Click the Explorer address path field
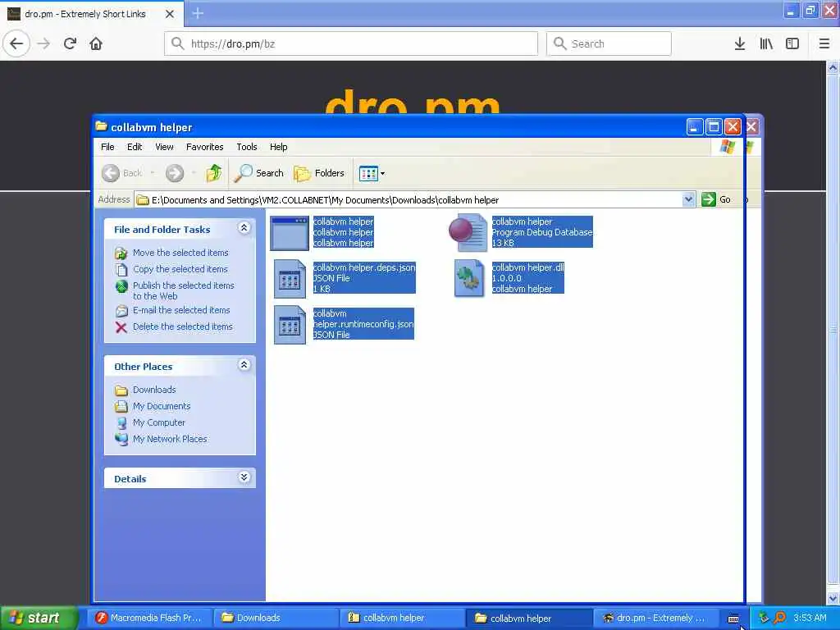The image size is (840, 630). (x=409, y=200)
